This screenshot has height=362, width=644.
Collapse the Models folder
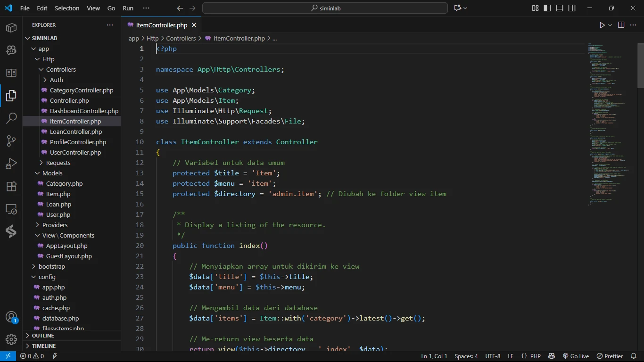pos(52,173)
